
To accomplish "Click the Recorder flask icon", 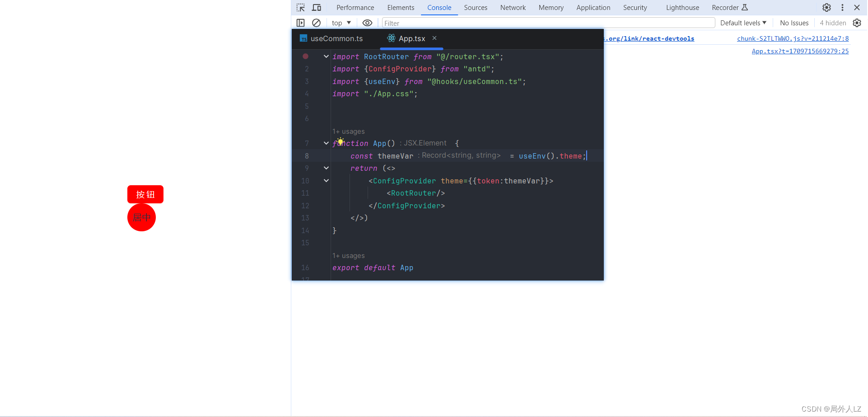I will (745, 7).
